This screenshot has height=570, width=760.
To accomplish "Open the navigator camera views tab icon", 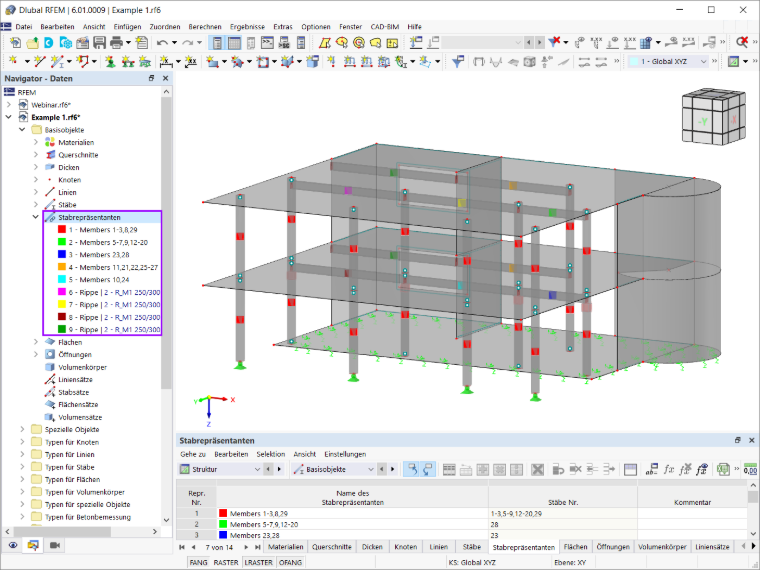I will click(x=55, y=545).
